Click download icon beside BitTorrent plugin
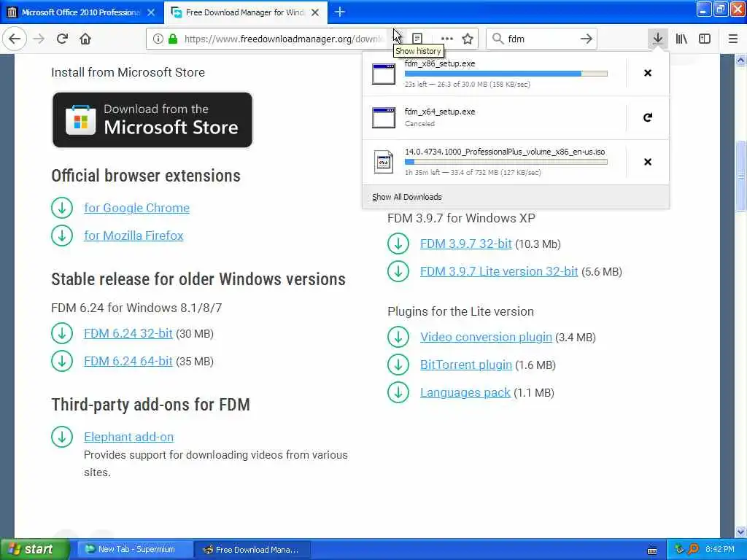The image size is (747, 560). tap(398, 365)
